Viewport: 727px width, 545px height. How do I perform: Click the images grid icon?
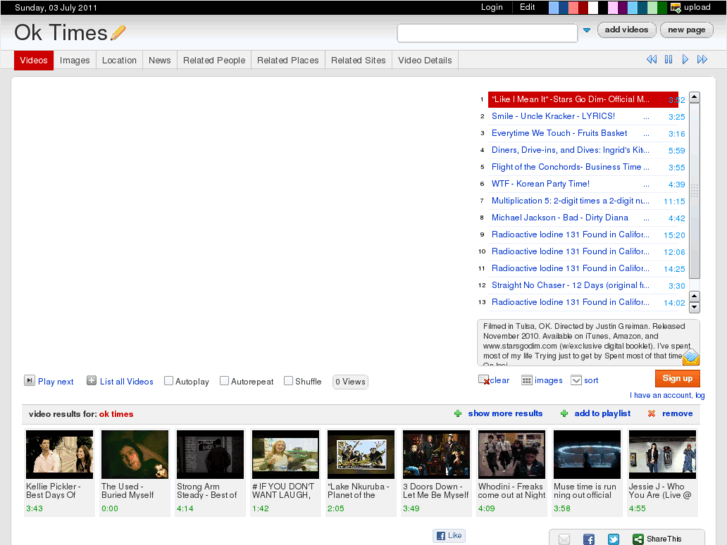pos(526,380)
